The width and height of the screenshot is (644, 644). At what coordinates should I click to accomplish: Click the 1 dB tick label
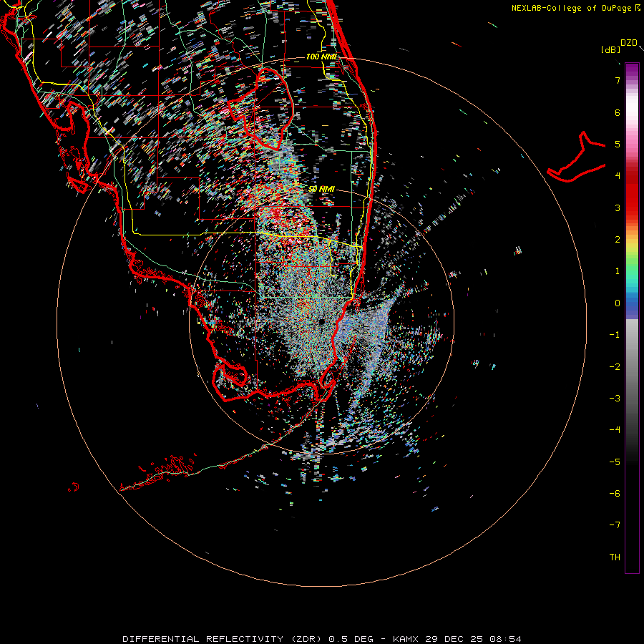pos(618,271)
